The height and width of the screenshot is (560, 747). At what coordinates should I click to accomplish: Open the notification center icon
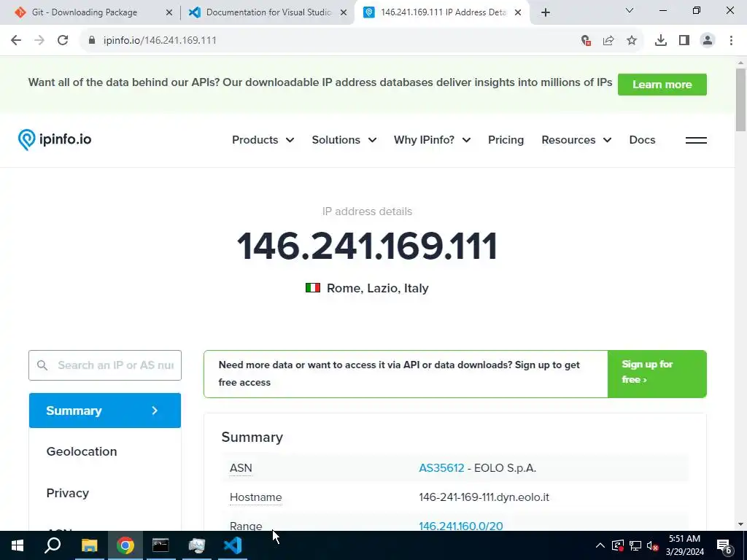point(724,545)
